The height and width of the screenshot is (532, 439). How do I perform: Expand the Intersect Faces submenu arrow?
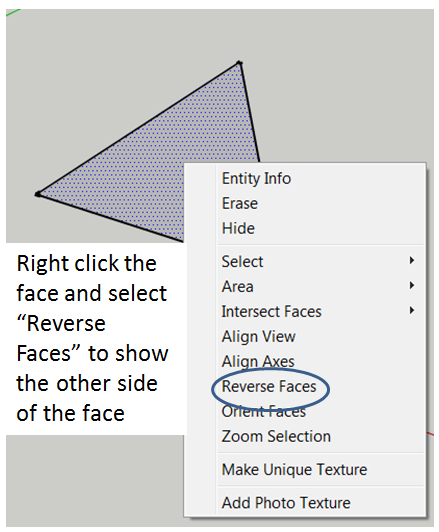(x=412, y=310)
